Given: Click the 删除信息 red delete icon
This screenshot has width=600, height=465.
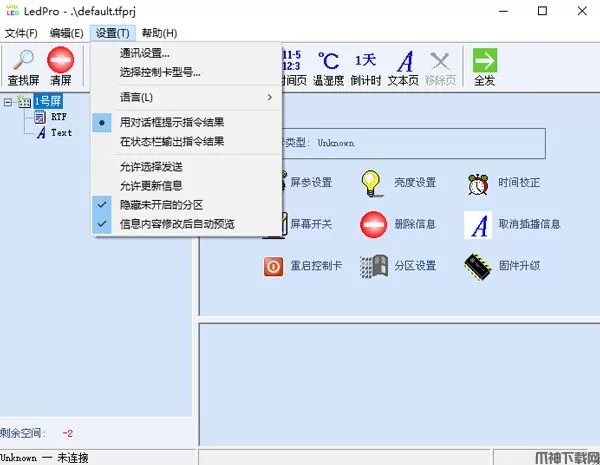Looking at the screenshot, I should (373, 225).
